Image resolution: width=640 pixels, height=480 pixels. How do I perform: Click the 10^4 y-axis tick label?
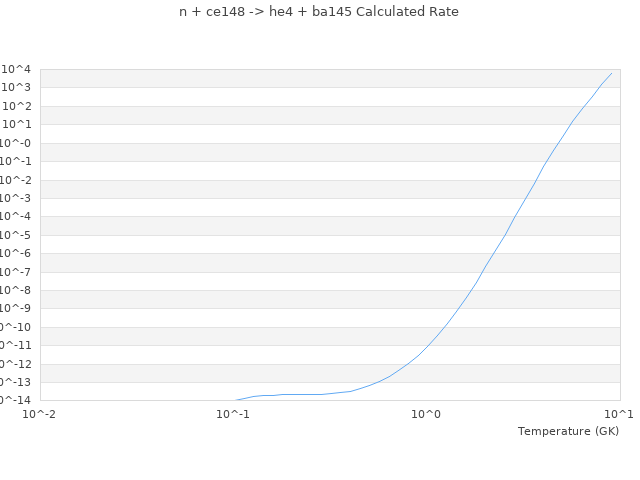coord(18,69)
